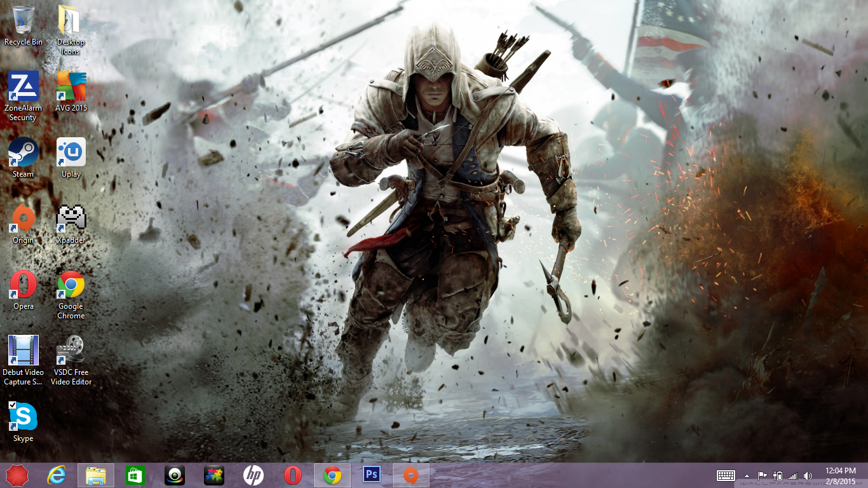Image resolution: width=868 pixels, height=488 pixels.
Task: Click the ZoneAlarm Security shortcut
Action: (24, 87)
